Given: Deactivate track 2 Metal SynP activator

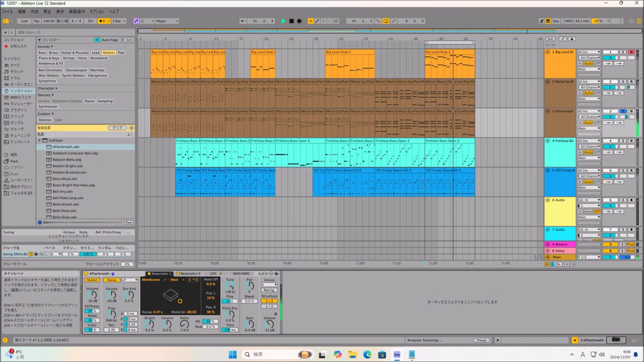Looking at the screenshot, I should pyautogui.click(x=610, y=82).
